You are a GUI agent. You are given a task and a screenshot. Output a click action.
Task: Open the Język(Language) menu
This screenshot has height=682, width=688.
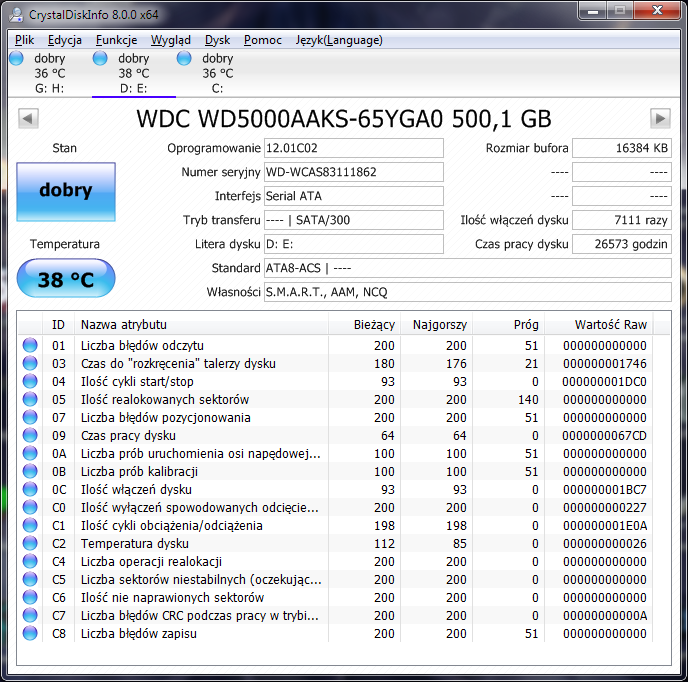339,40
